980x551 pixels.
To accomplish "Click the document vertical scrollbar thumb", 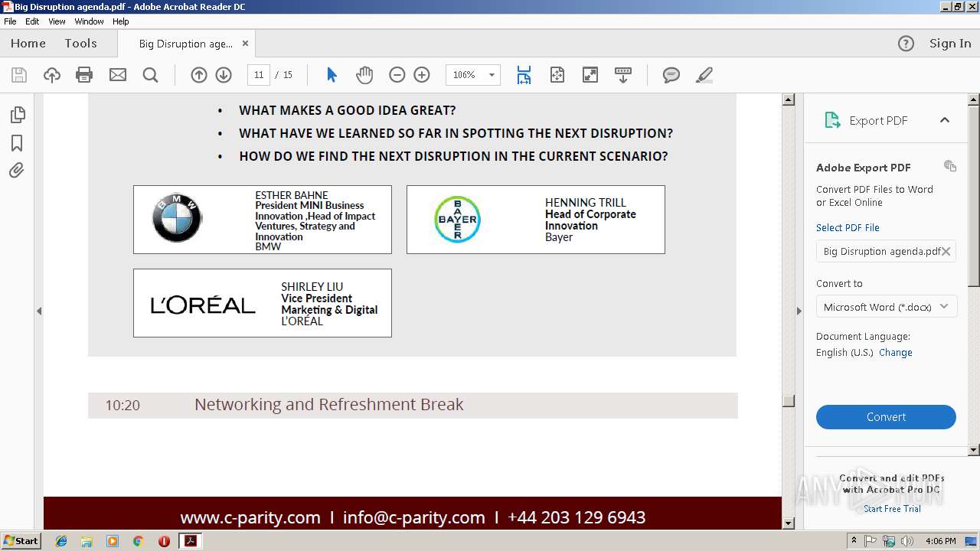I will pyautogui.click(x=788, y=401).
